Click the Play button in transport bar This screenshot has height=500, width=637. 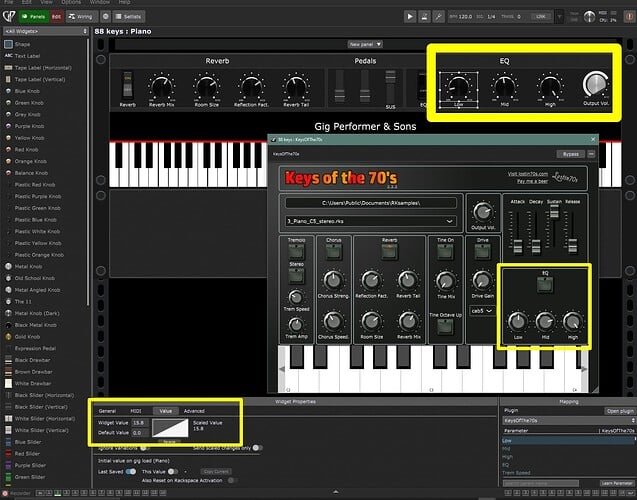pos(410,17)
